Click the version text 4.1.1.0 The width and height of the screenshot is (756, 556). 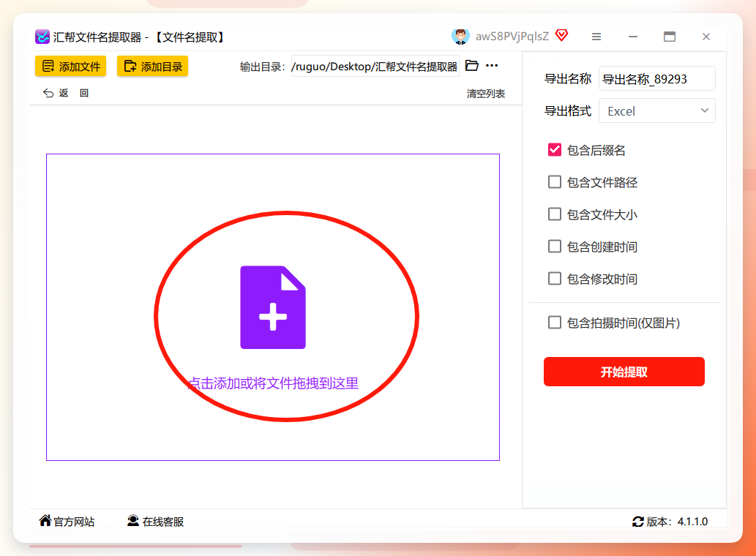[692, 522]
